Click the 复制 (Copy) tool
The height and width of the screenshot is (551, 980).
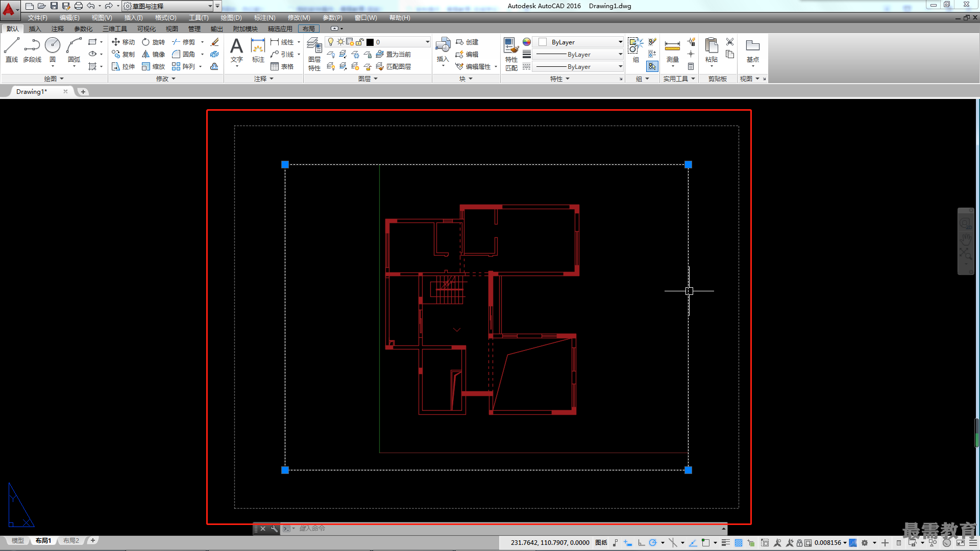pos(124,54)
